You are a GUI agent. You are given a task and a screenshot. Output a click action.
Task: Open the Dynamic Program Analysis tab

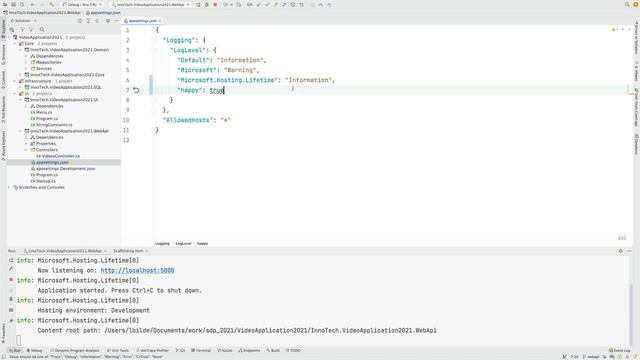click(75, 351)
